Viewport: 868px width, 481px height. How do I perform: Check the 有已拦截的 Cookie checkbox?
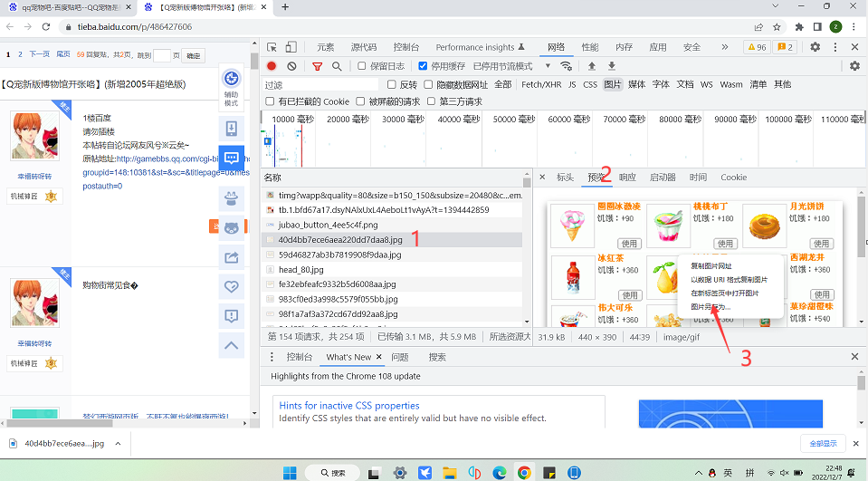(270, 101)
